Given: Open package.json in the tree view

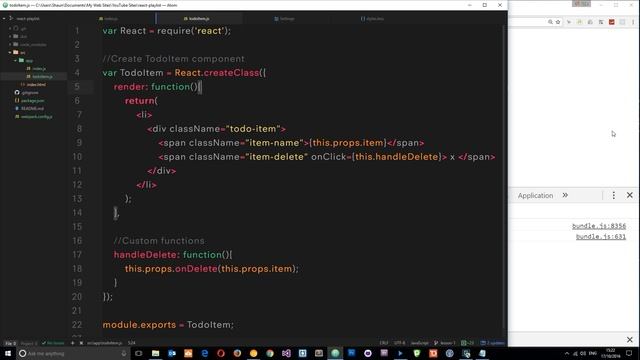Looking at the screenshot, I should pyautogui.click(x=29, y=100).
